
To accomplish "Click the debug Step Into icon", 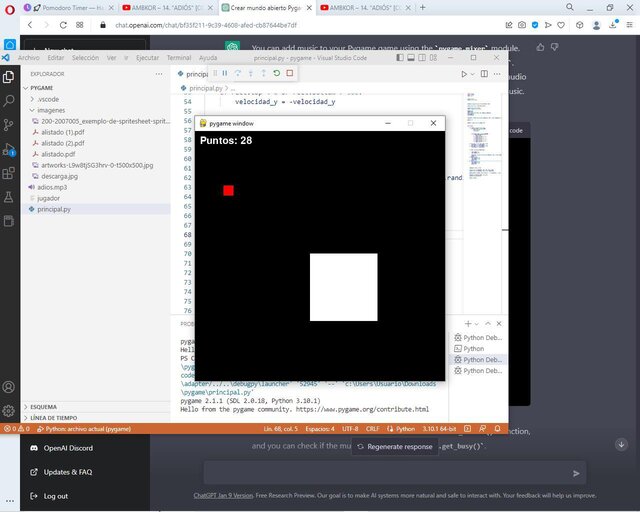I will coord(251,73).
